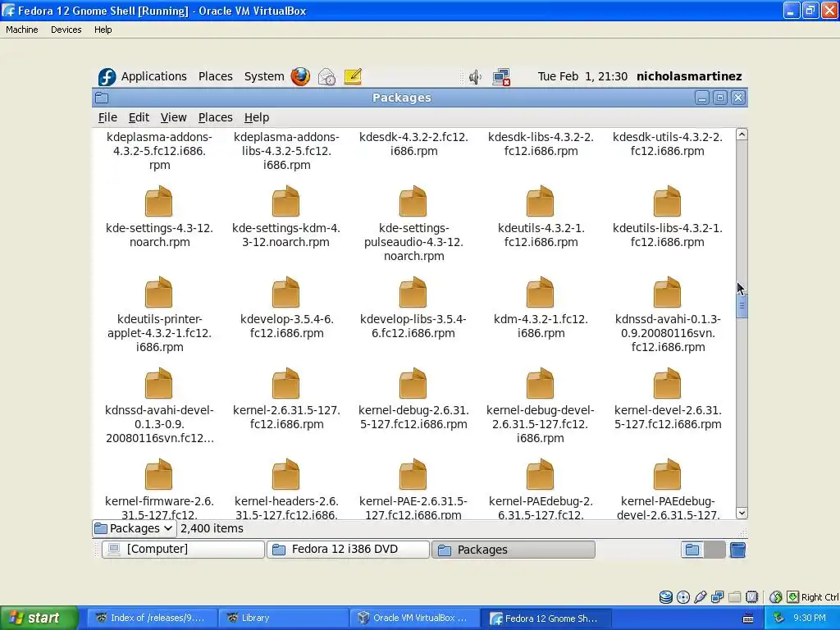Click the file list scrollbar thumb
Image resolution: width=840 pixels, height=630 pixels.
coord(742,306)
